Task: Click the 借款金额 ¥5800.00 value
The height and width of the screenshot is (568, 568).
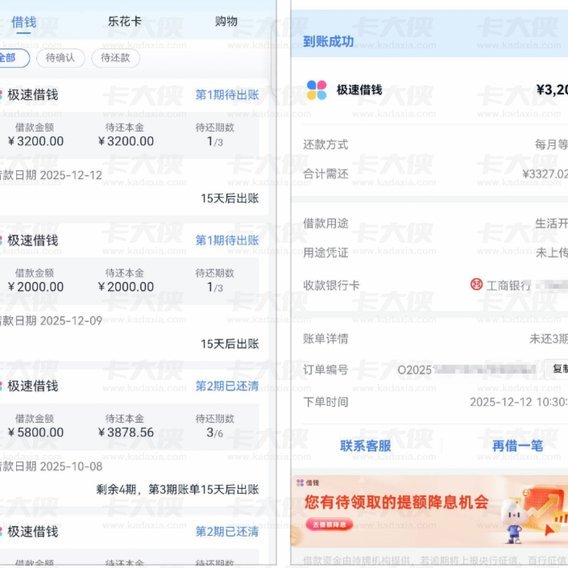Action: point(36,432)
